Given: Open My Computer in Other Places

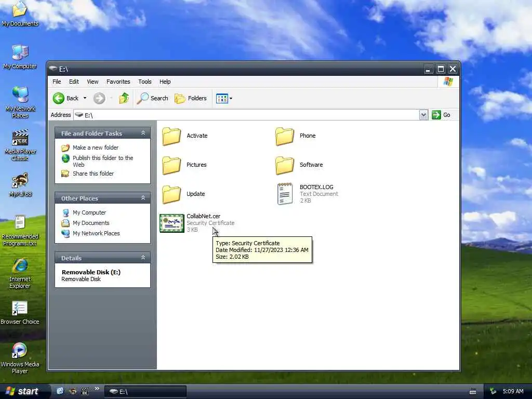Looking at the screenshot, I should point(89,212).
